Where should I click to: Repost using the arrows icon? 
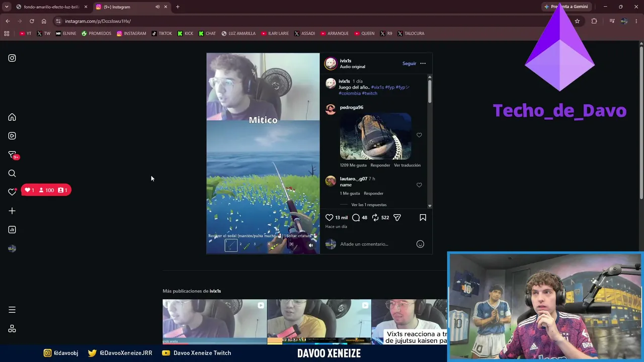point(375,217)
